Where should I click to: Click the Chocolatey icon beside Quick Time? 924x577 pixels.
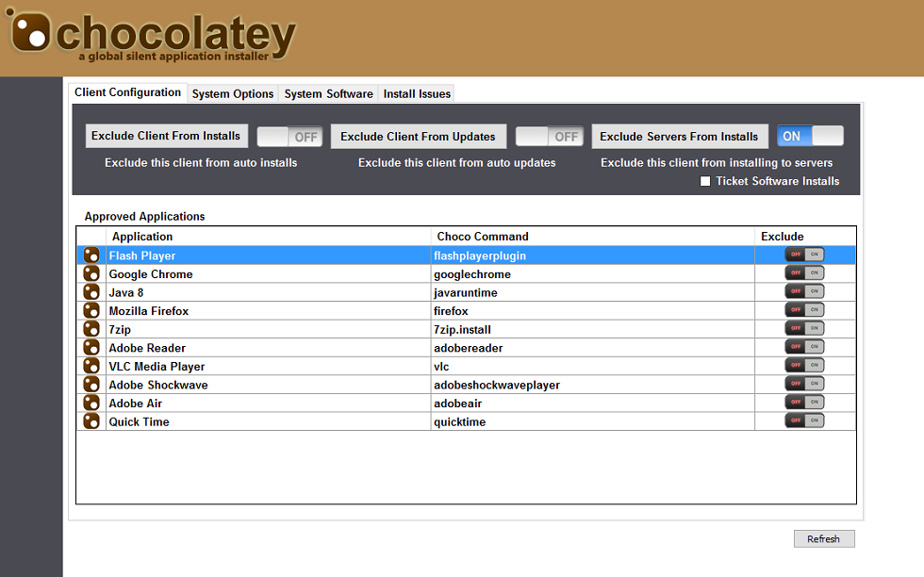pyautogui.click(x=91, y=421)
